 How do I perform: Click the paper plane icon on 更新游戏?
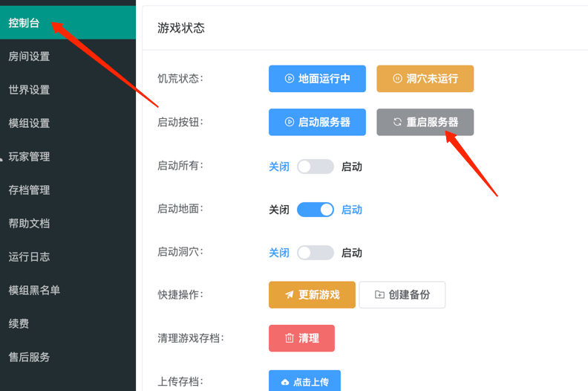point(290,295)
